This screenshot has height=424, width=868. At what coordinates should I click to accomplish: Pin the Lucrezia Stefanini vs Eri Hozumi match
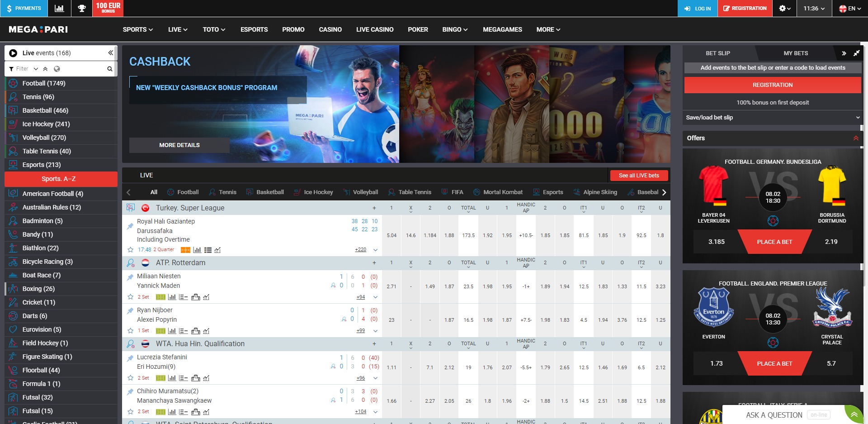(x=130, y=358)
